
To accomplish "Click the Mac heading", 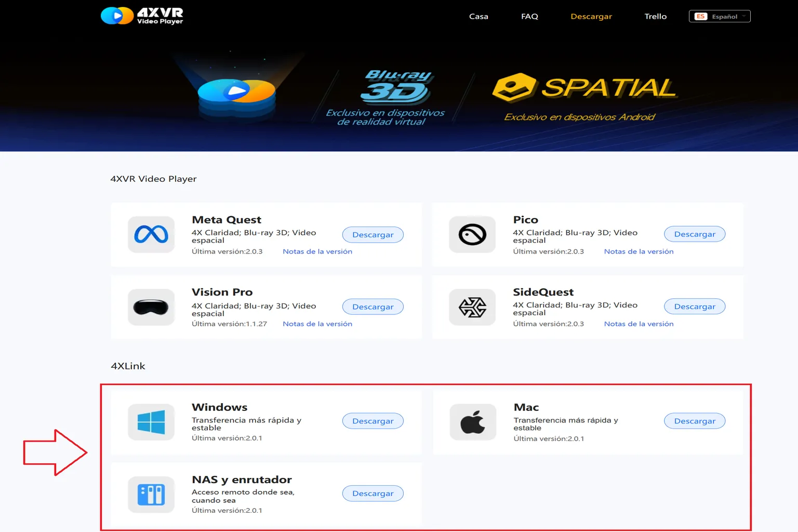I will point(526,407).
